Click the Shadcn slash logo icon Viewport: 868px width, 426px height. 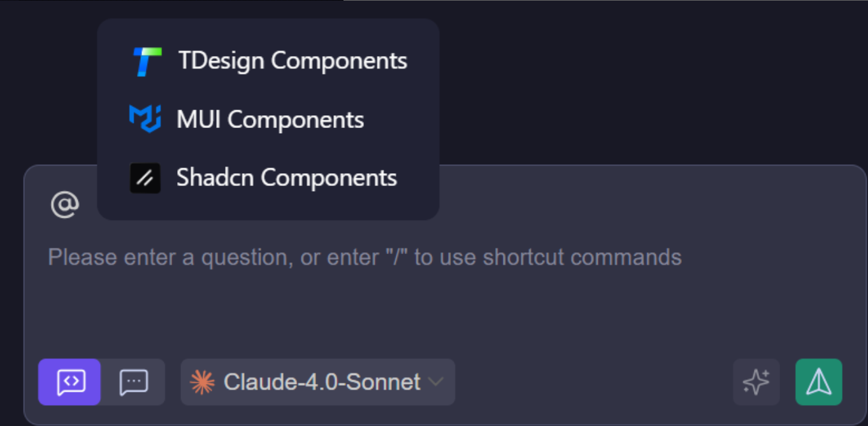[145, 178]
